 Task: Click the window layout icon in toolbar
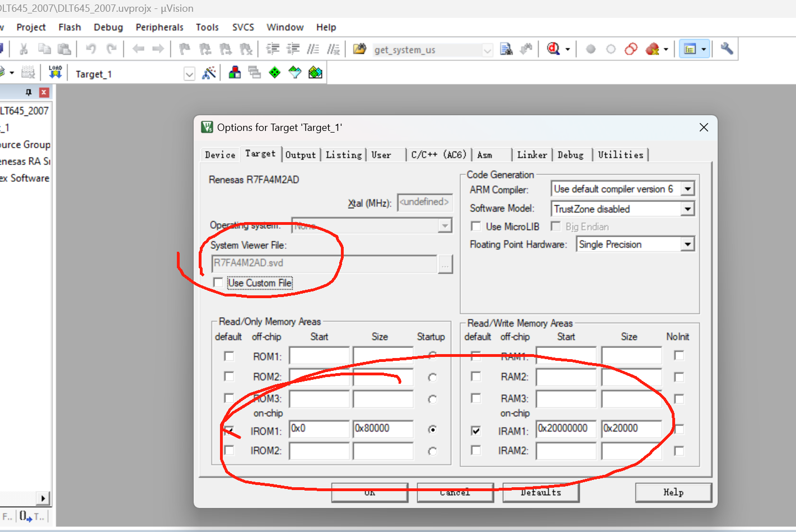(690, 49)
